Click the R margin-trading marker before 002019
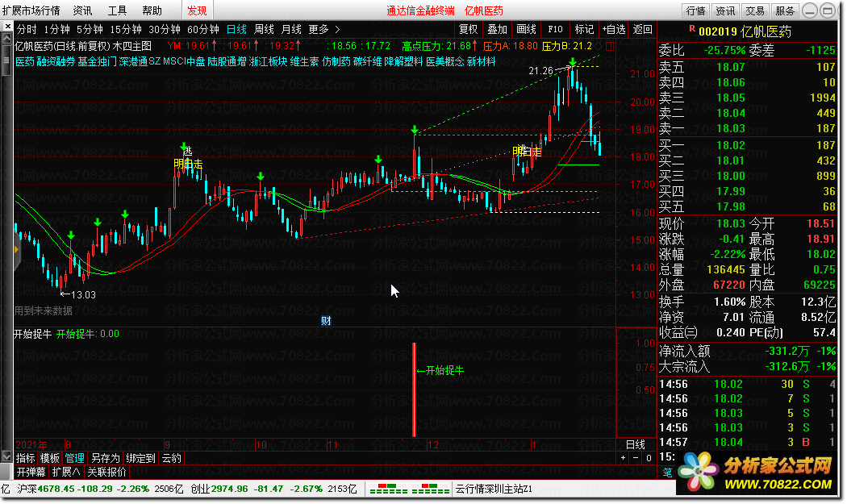847x504 pixels. pos(692,29)
